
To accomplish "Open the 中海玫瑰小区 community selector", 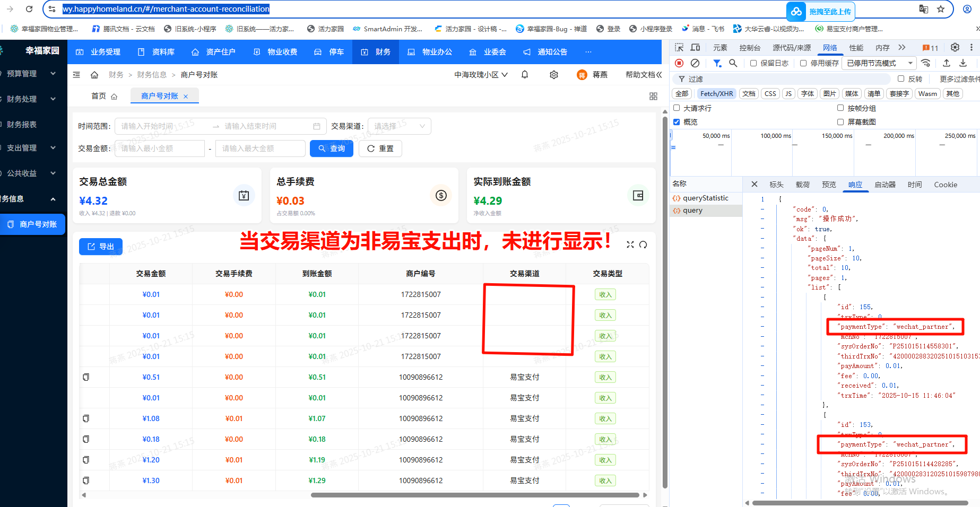I will 481,75.
